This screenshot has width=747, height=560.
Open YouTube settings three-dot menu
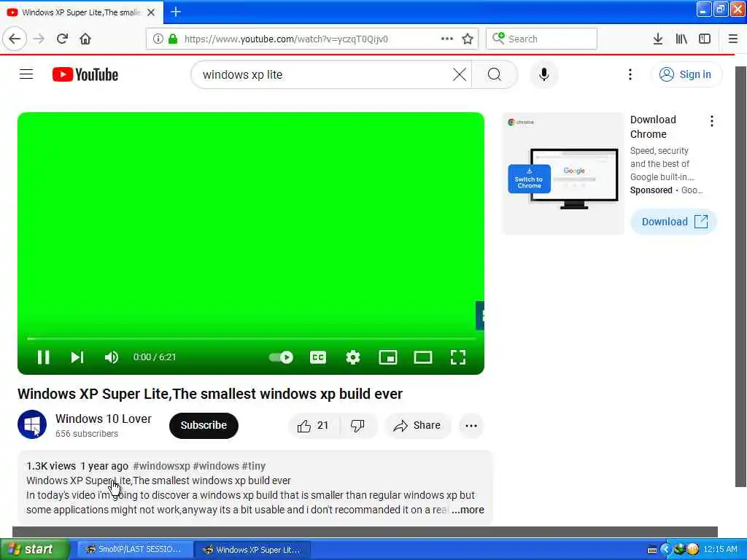(630, 74)
